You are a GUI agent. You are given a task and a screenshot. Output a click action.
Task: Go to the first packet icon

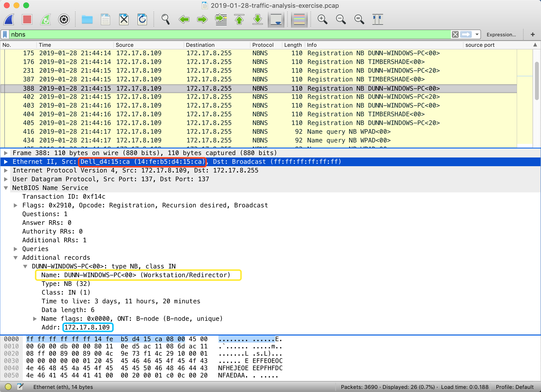click(239, 19)
